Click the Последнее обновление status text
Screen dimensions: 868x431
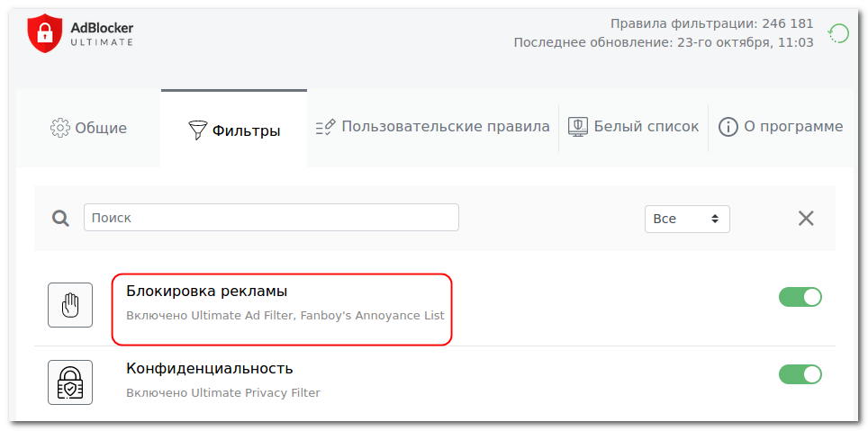663,42
